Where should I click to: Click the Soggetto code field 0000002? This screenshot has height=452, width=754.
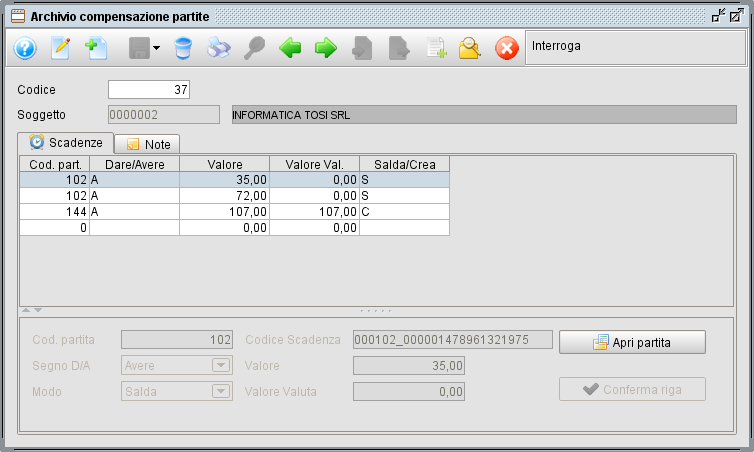point(164,114)
